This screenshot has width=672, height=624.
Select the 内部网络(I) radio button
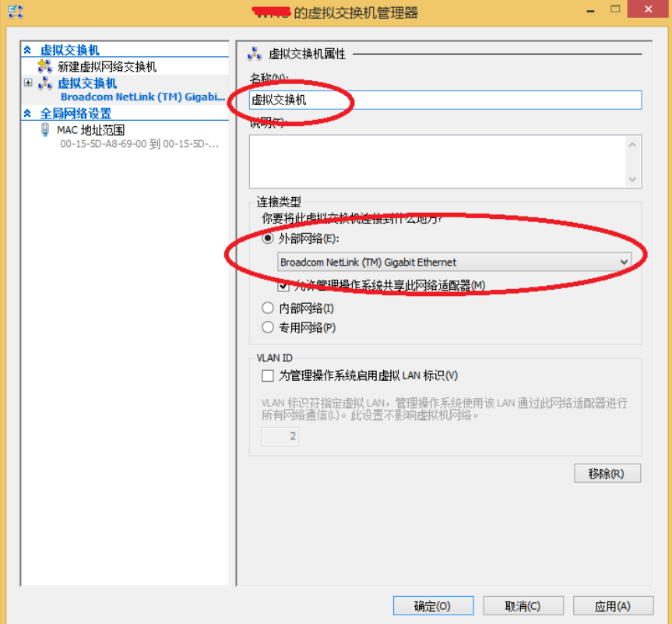pos(268,308)
